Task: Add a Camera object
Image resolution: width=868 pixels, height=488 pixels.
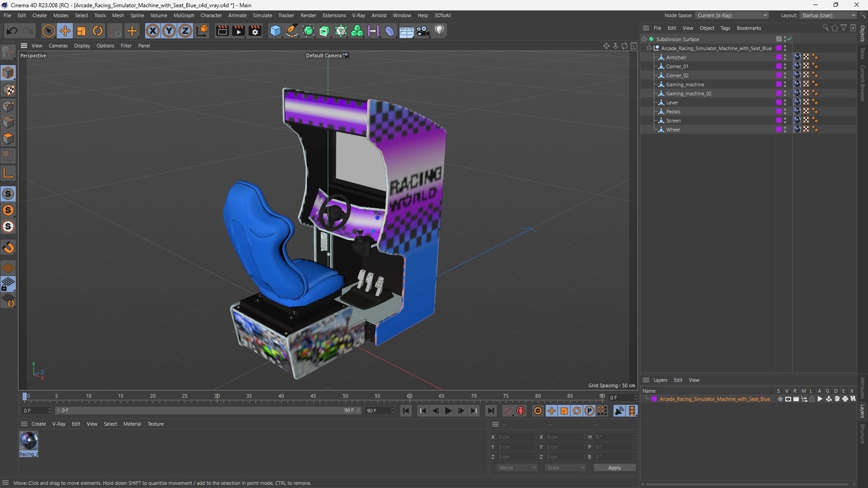Action: pyautogui.click(x=423, y=31)
